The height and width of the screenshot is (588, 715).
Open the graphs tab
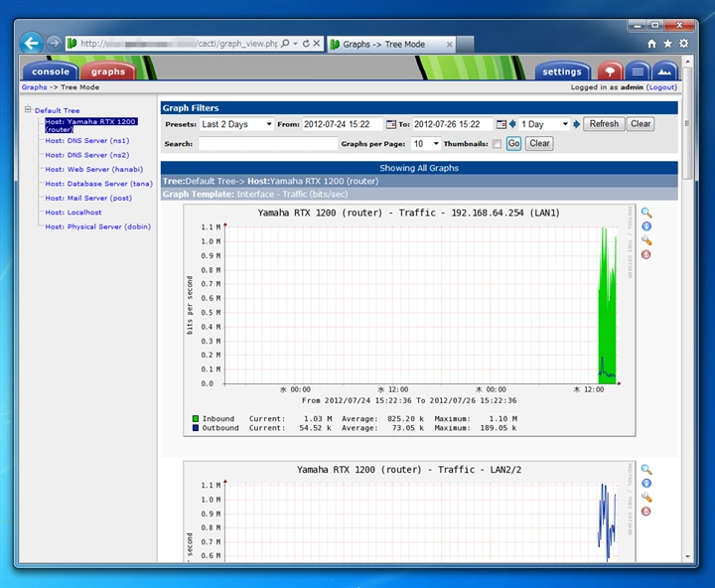point(108,72)
